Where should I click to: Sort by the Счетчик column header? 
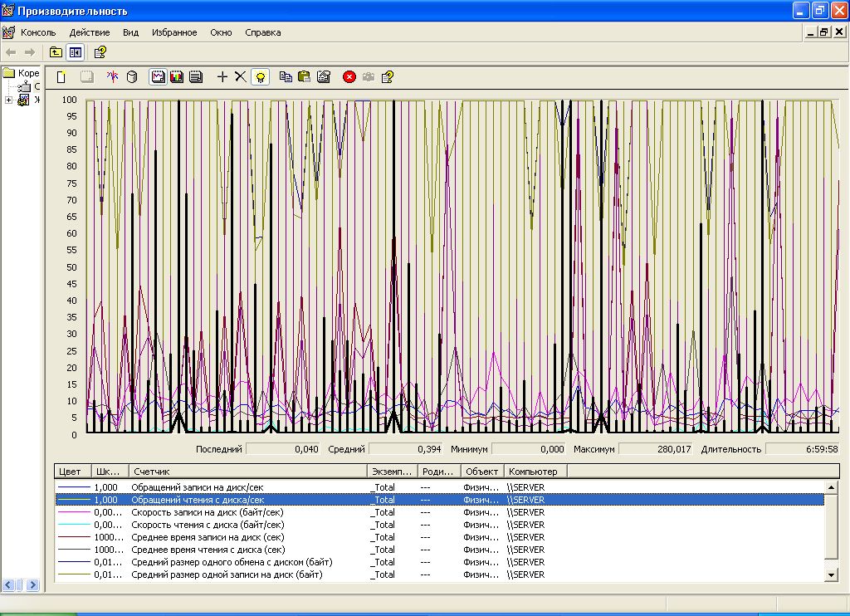click(247, 472)
